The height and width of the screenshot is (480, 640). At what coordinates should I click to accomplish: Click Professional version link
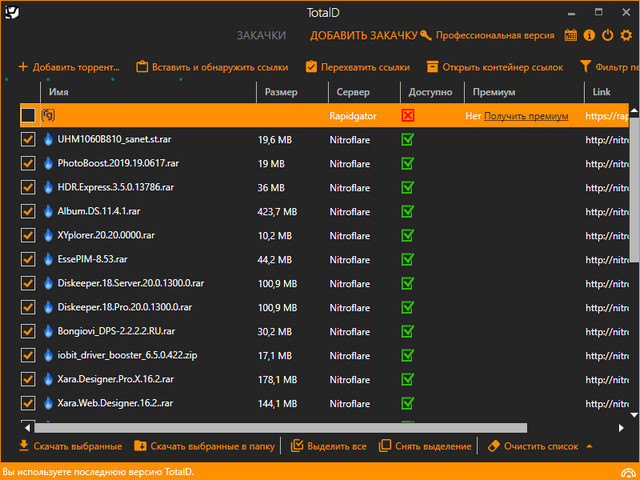click(x=495, y=36)
